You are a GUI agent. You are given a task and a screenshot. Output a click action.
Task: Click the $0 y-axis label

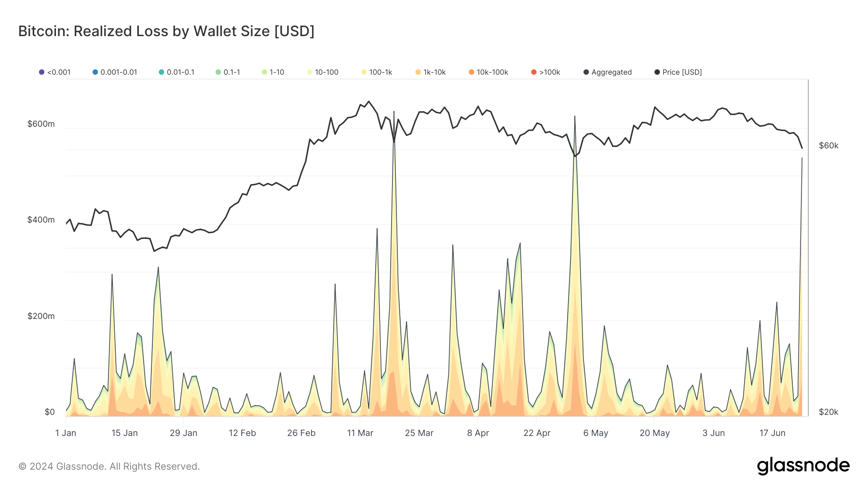coord(50,412)
